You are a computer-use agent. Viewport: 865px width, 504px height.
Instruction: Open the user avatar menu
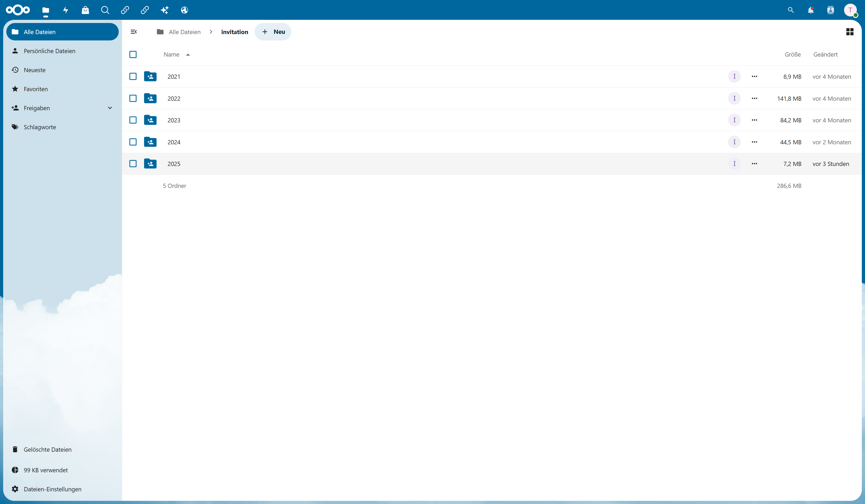click(x=850, y=10)
